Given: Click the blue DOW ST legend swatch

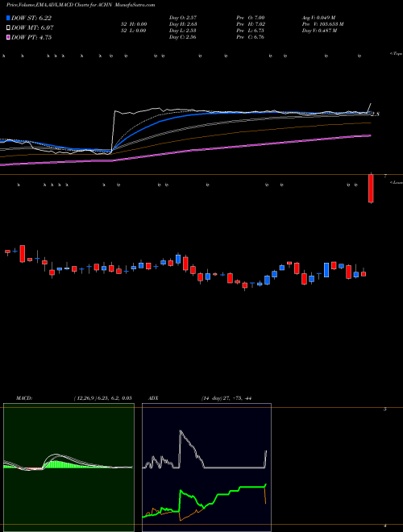Looking at the screenshot, I should pos(8,18).
